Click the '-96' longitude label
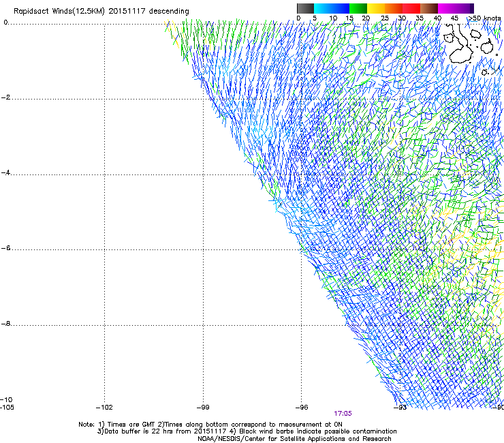Screen dimensions: 504x443 (x=302, y=408)
